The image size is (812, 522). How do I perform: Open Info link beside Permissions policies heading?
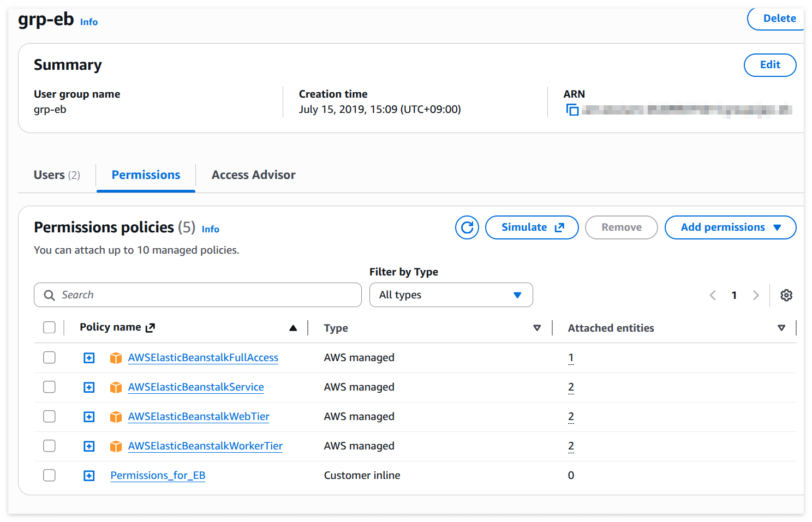pyautogui.click(x=211, y=230)
